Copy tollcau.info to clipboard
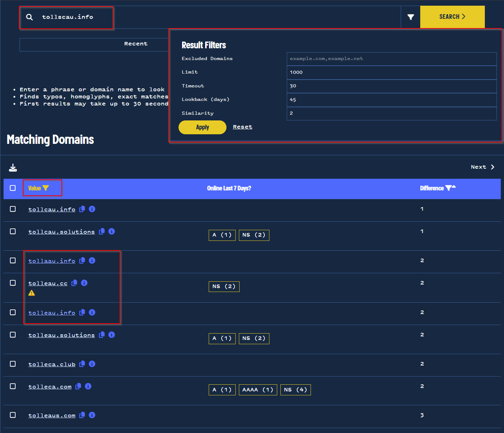The width and height of the screenshot is (504, 433). (82, 209)
